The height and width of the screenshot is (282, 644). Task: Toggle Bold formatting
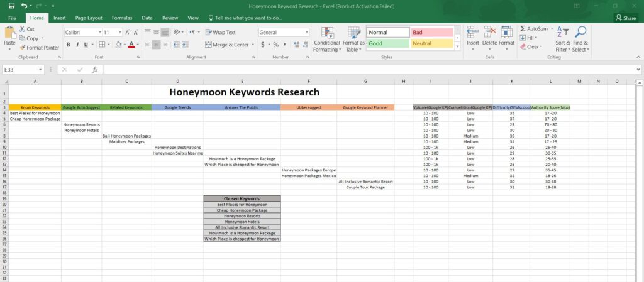point(68,45)
